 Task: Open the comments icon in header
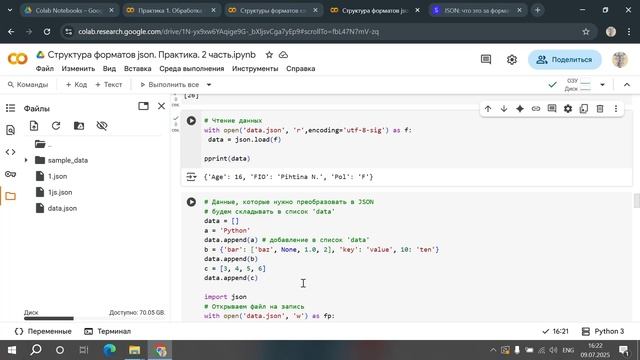click(486, 60)
